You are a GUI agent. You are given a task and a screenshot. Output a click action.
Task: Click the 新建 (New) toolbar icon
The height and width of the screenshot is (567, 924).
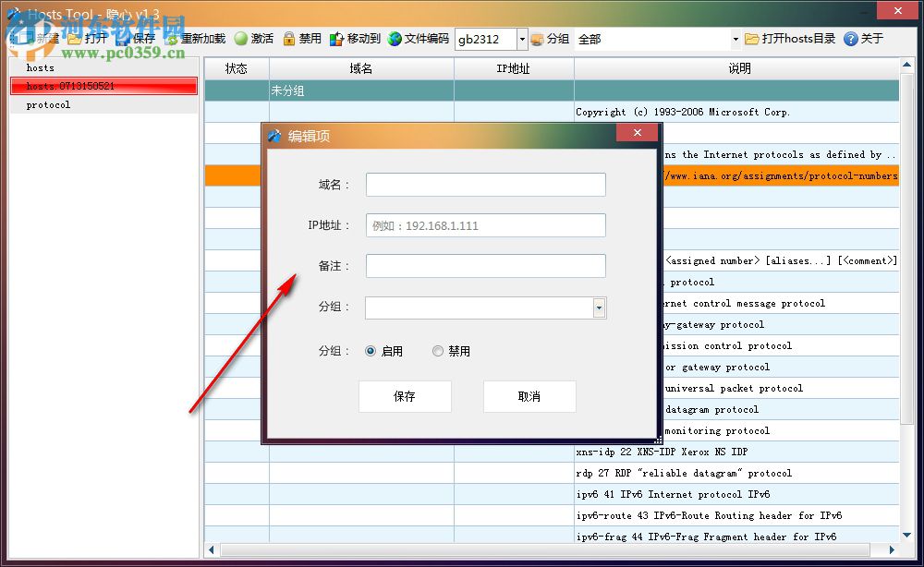41,39
